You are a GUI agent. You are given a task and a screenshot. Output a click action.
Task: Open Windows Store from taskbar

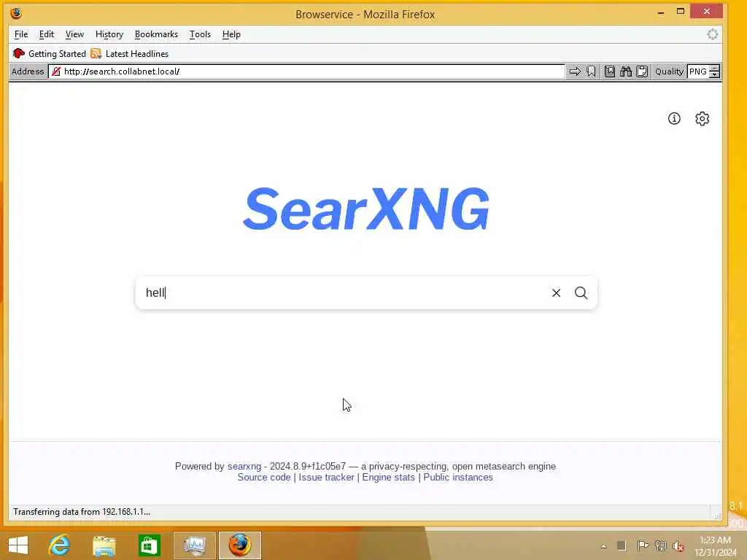coord(149,545)
